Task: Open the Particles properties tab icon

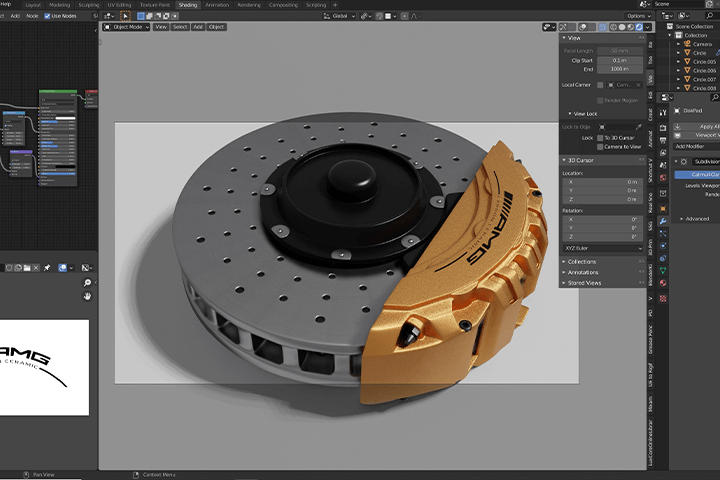Action: point(663,234)
